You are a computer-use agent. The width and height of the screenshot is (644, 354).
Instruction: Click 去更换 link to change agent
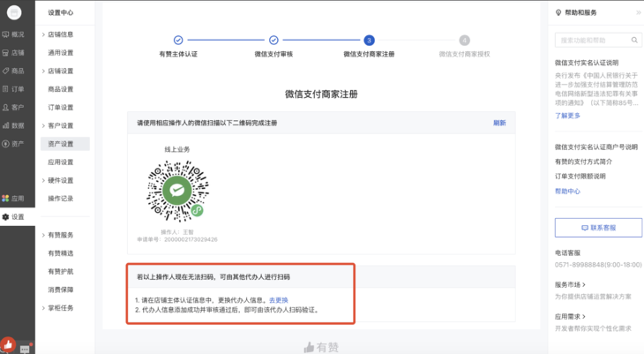point(279,300)
